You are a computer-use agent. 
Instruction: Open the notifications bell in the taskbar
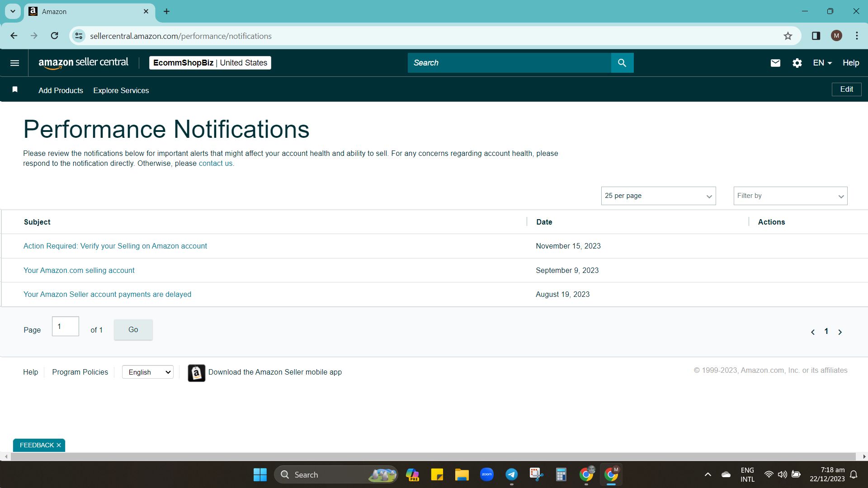854,474
